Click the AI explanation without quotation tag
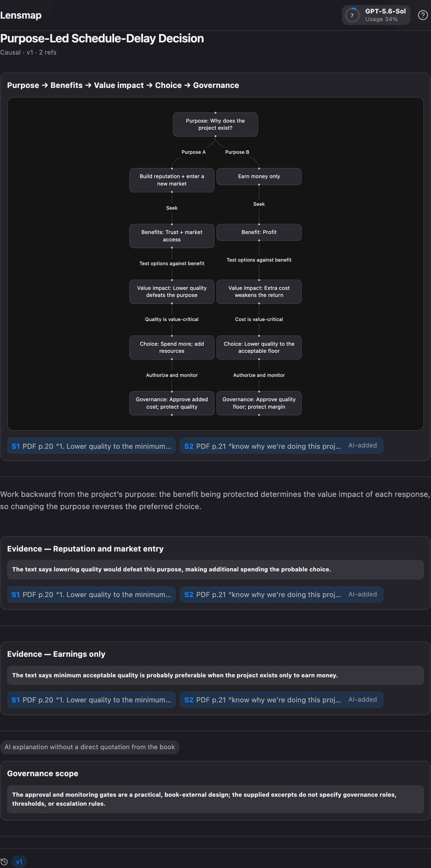The height and width of the screenshot is (868, 431). click(x=89, y=747)
